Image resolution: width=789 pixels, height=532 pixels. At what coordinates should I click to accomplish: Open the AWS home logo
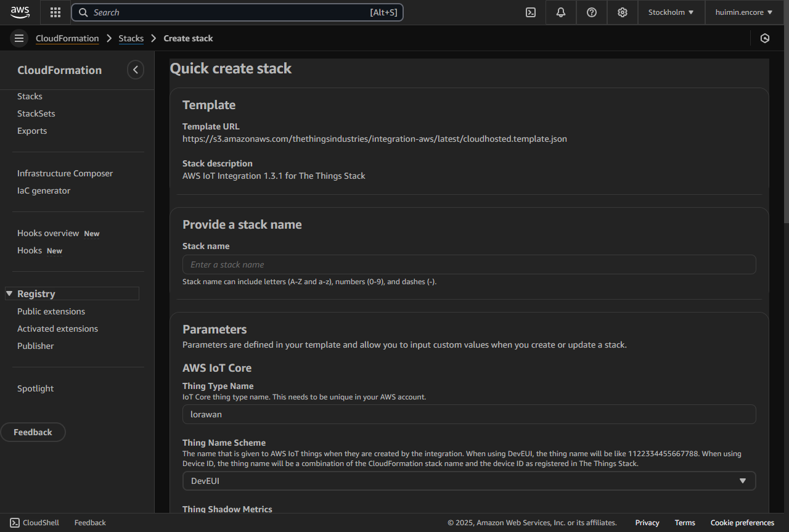(x=20, y=12)
